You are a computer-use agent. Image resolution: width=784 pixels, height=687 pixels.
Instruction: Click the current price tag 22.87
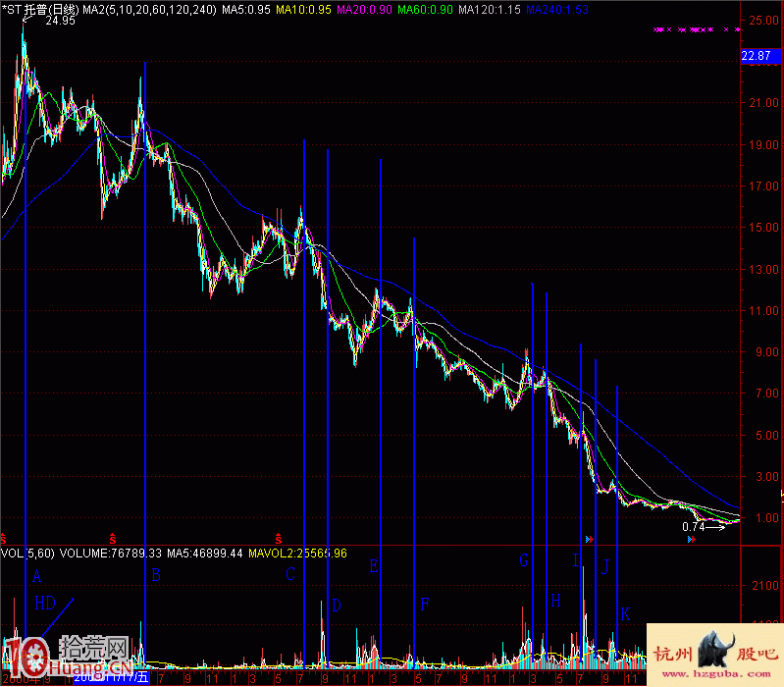(757, 57)
